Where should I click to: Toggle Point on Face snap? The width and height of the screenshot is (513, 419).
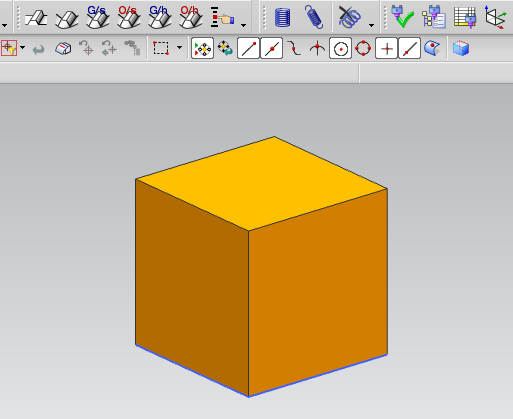432,48
